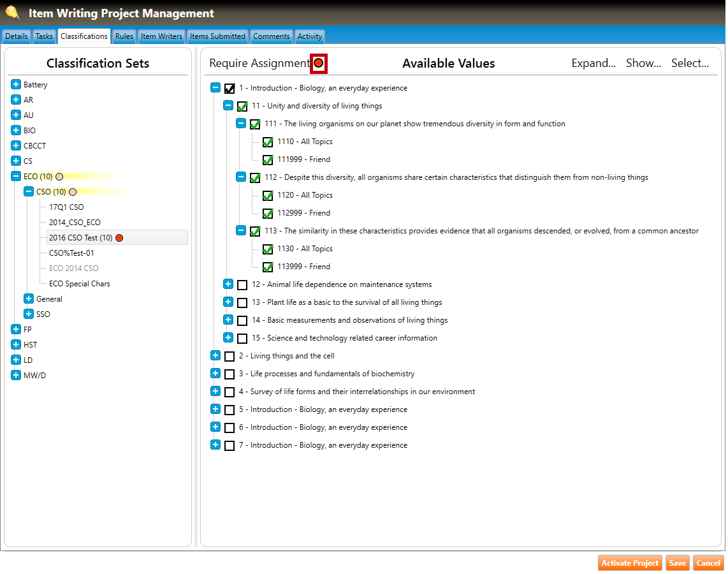Collapse the ECO classification set
Screen dimensions: 728x574
click(16, 177)
